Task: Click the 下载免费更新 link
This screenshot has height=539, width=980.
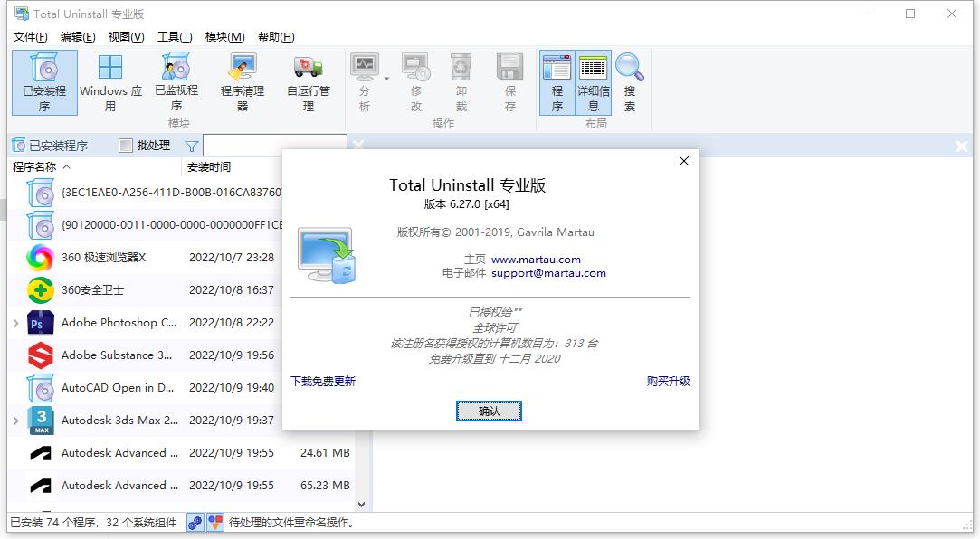Action: click(x=323, y=381)
